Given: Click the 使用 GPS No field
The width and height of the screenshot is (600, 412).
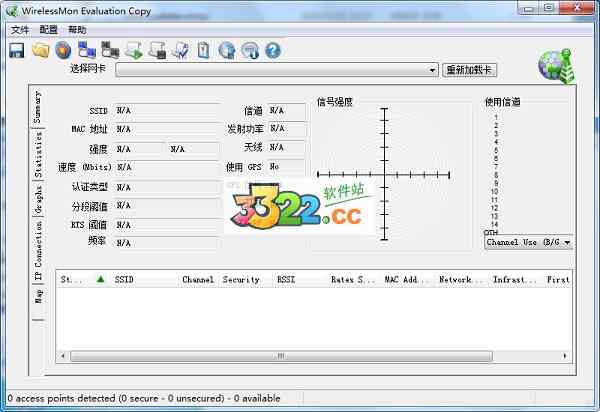Looking at the screenshot, I should click(x=286, y=167).
